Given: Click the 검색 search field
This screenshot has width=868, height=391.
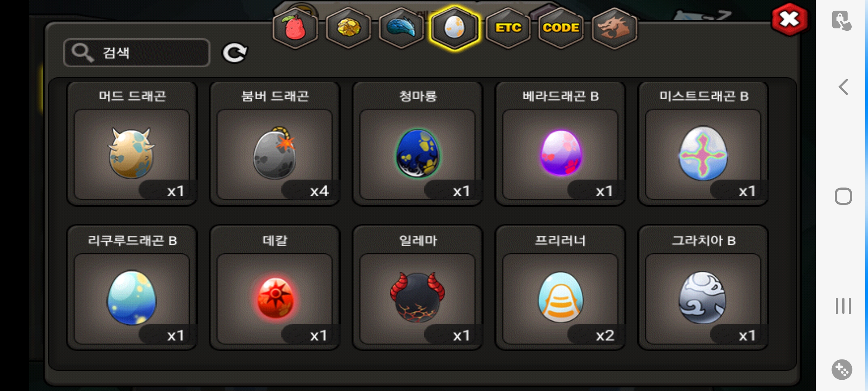Looking at the screenshot, I should coord(137,53).
